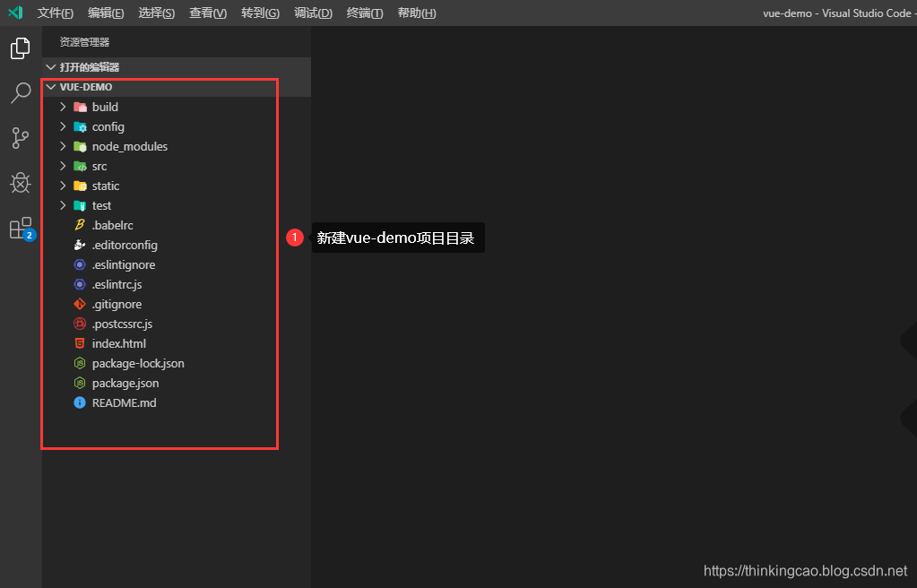917x588 pixels.
Task: Click the ESLint icon of .eslintrc.js
Action: click(x=80, y=285)
